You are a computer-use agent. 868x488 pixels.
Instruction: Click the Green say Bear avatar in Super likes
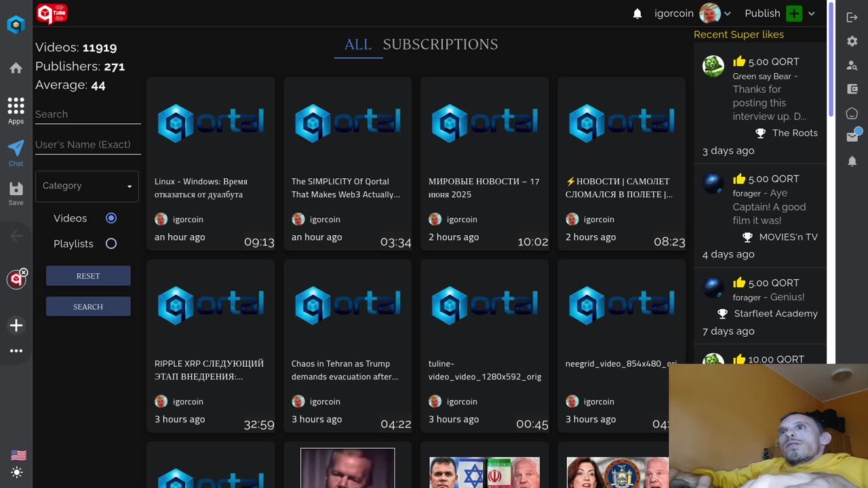[713, 66]
